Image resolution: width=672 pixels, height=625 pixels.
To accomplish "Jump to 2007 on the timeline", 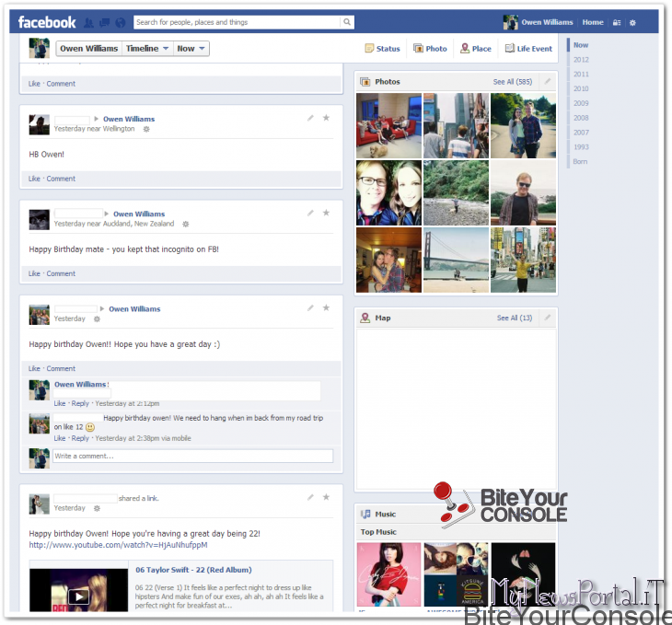I will (581, 133).
